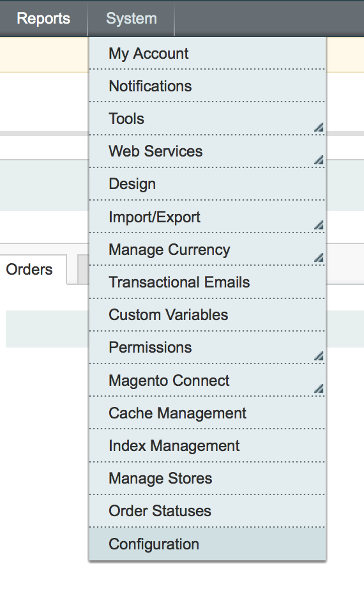The height and width of the screenshot is (589, 364).
Task: Click the Web Services menu label
Action: click(156, 151)
